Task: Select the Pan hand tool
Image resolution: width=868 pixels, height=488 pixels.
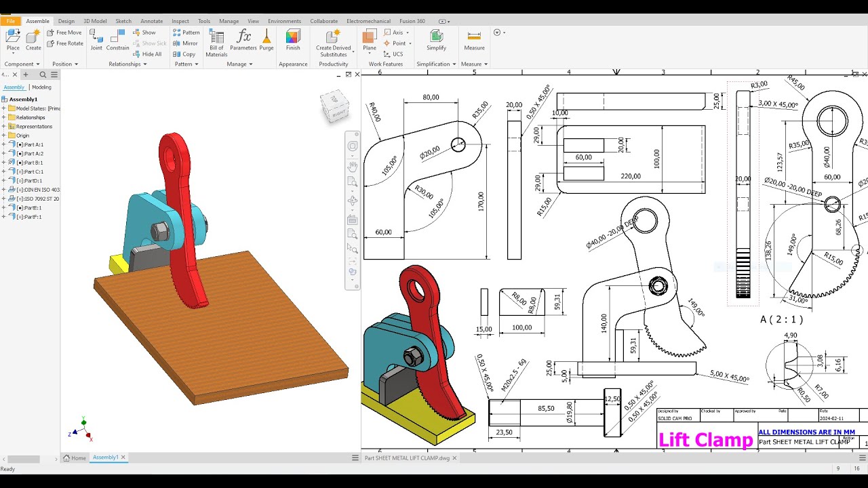Action: click(353, 166)
